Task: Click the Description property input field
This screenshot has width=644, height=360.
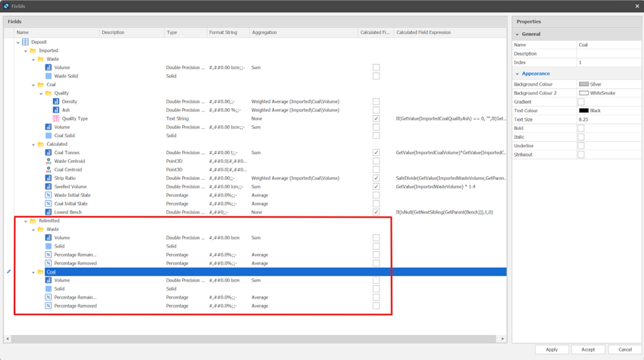Action: click(x=608, y=53)
